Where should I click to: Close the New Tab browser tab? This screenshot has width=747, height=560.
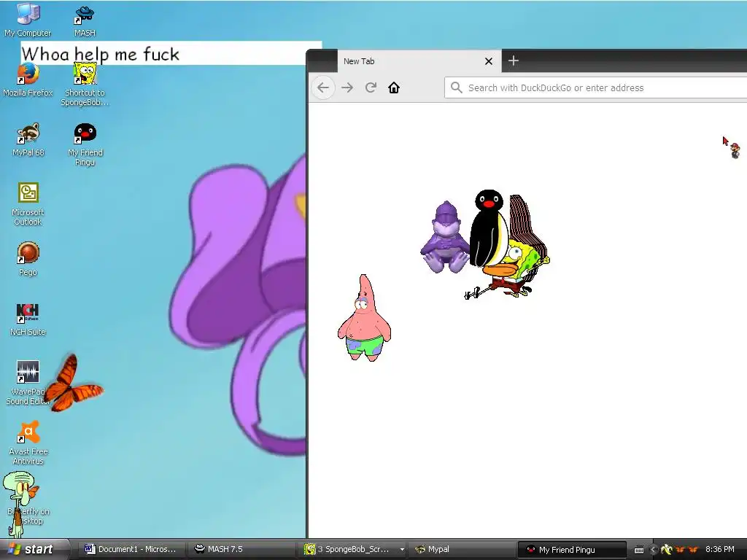pos(488,61)
